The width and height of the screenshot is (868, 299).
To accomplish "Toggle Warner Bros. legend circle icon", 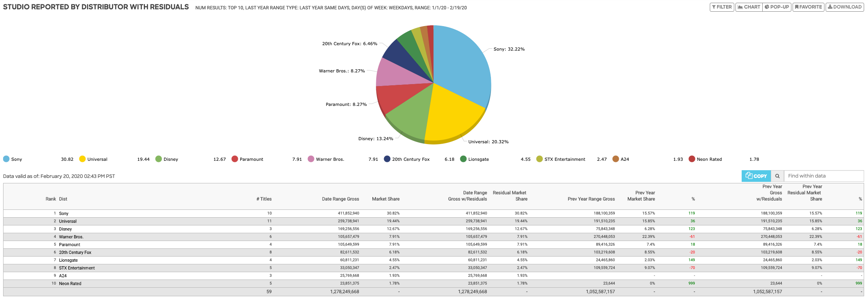I will click(311, 159).
